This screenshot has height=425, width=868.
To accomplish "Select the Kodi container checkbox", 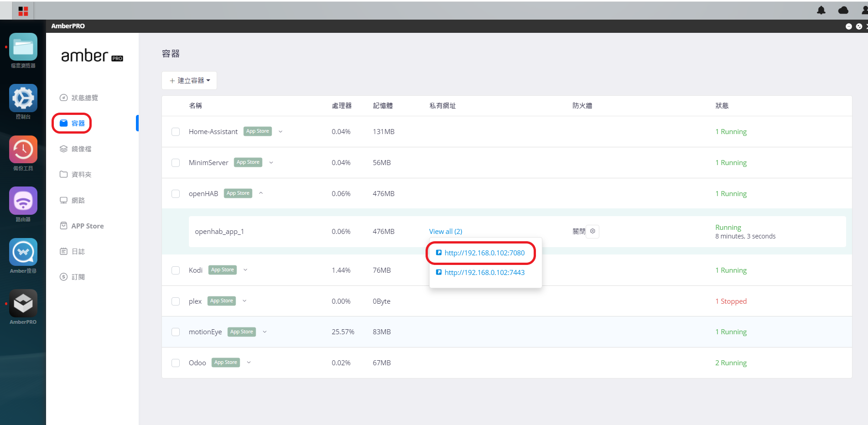I will (x=176, y=270).
